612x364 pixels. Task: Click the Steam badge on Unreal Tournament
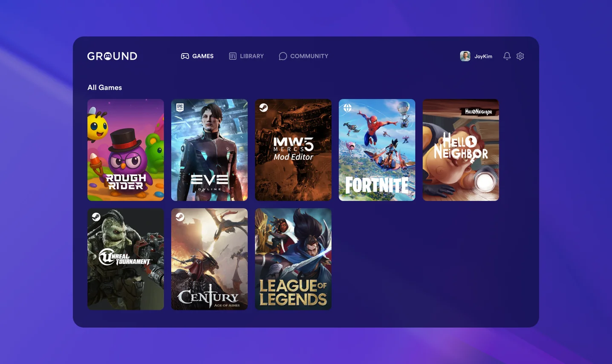pos(96,217)
